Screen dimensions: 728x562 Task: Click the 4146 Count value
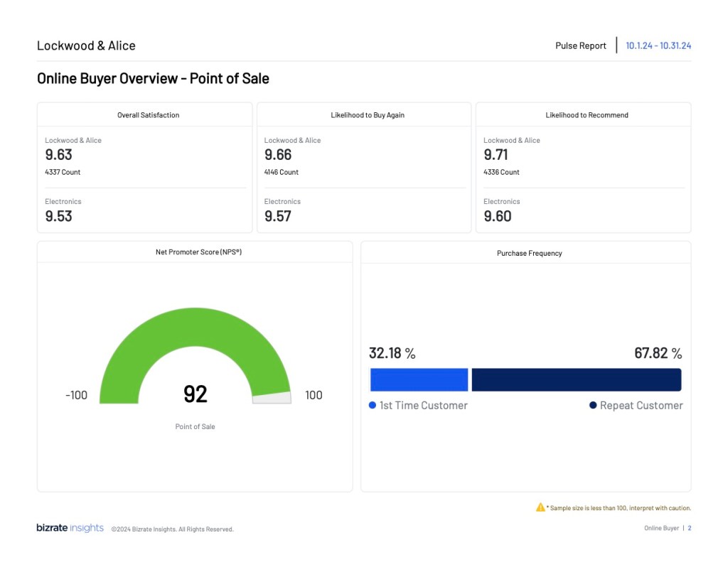pyautogui.click(x=282, y=172)
